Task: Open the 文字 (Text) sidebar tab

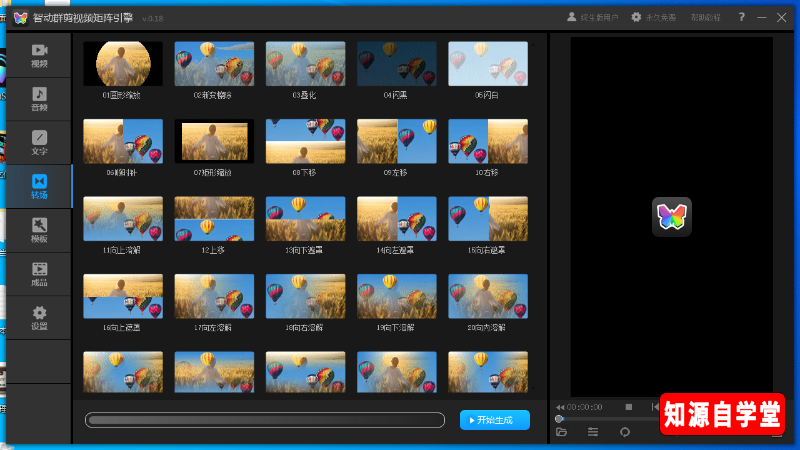Action: 39,142
